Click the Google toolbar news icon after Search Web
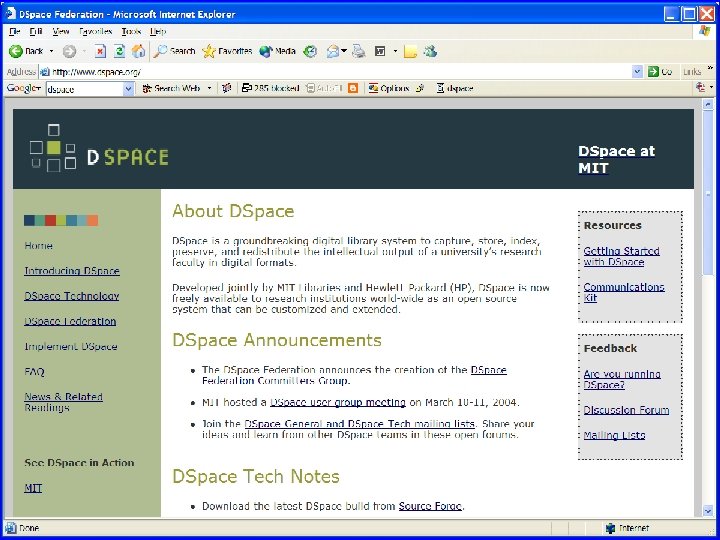 click(226, 88)
